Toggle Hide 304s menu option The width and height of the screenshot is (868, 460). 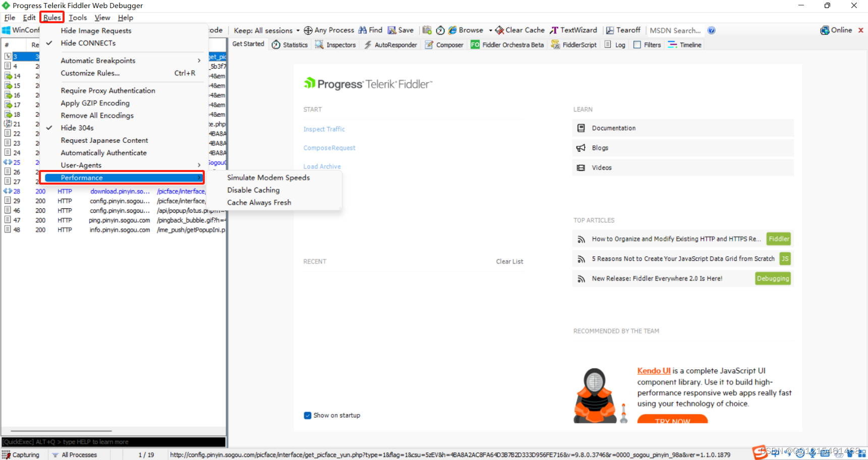point(77,128)
